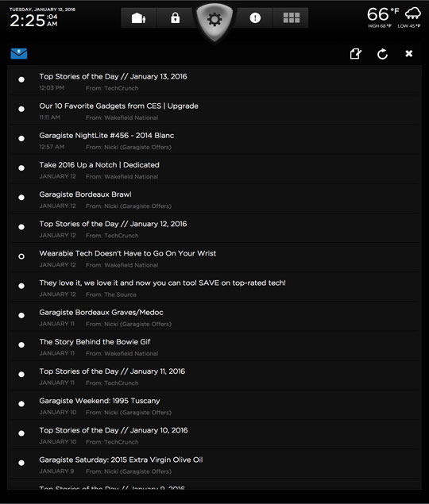Viewport: 429px width, 504px height.
Task: Toggle read dot for Extra Virgin Olive Oil
Action: point(21,463)
